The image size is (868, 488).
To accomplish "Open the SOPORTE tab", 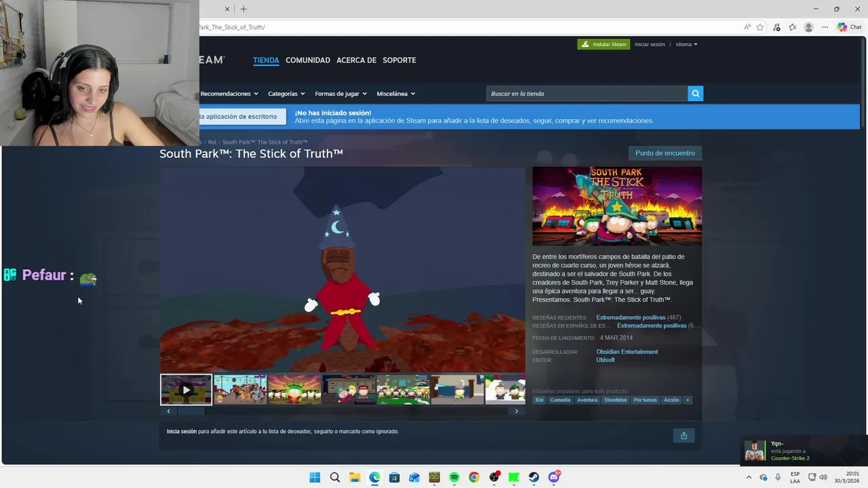I will [399, 60].
